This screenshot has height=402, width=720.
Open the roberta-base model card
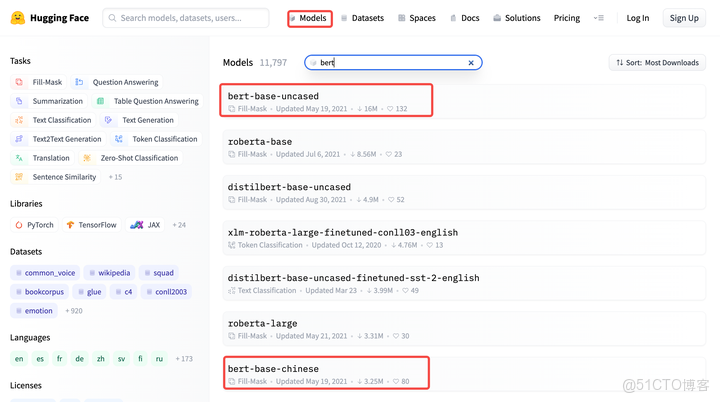260,142
